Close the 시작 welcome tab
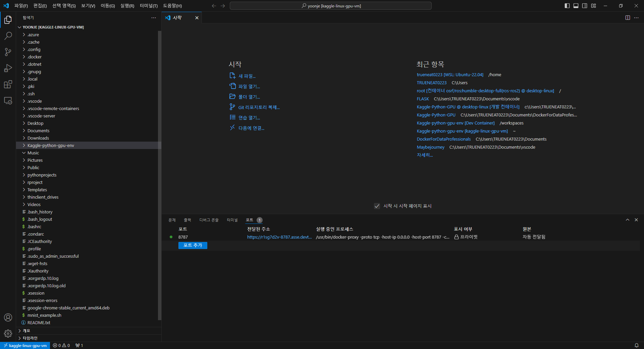Image resolution: width=644 pixels, height=349 pixels. [197, 18]
